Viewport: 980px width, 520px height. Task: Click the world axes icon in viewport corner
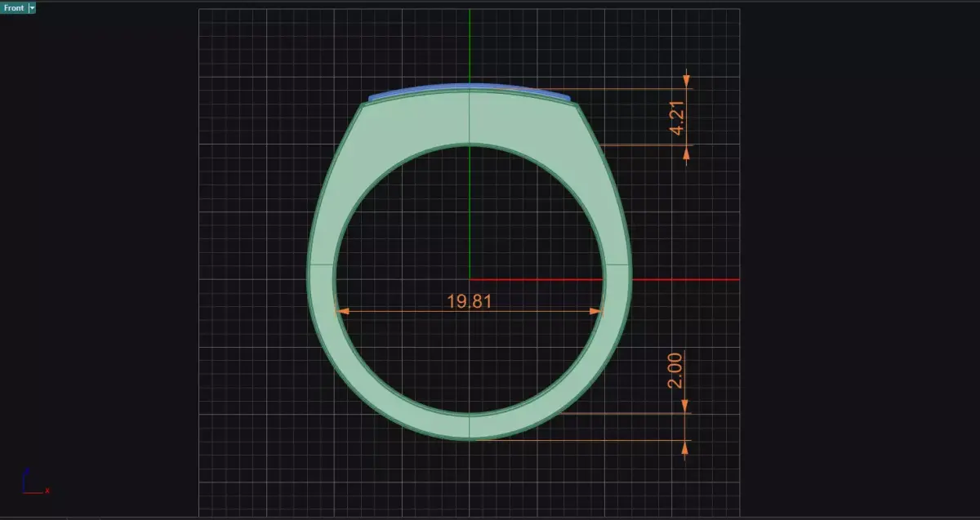(34, 482)
